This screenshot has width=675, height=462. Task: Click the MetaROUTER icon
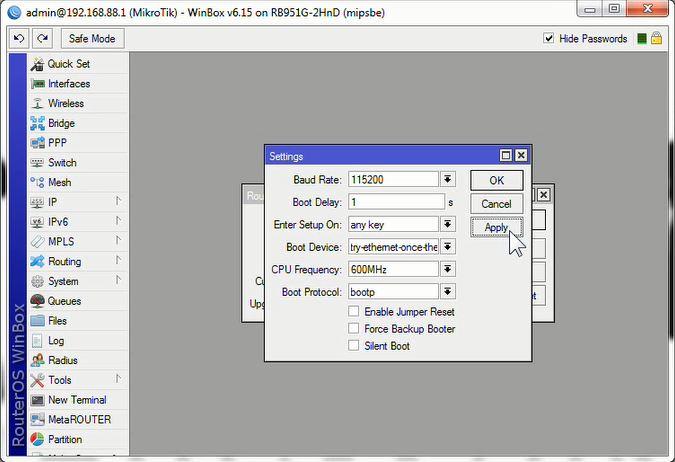click(37, 419)
